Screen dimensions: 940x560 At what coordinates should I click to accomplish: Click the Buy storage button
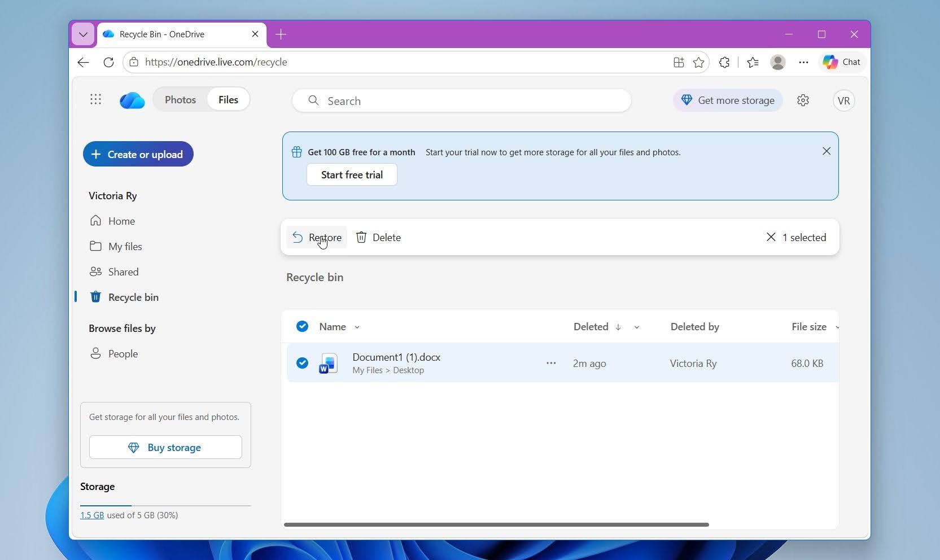(165, 447)
